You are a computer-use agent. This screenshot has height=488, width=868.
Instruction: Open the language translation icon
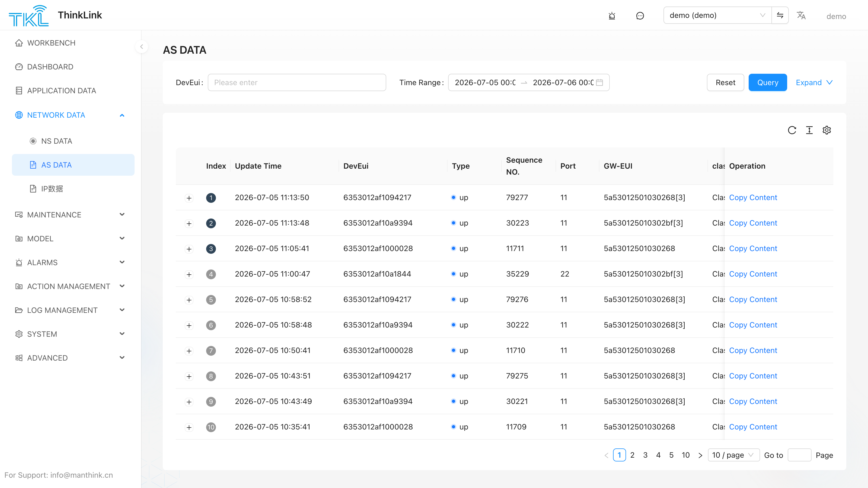[801, 15]
